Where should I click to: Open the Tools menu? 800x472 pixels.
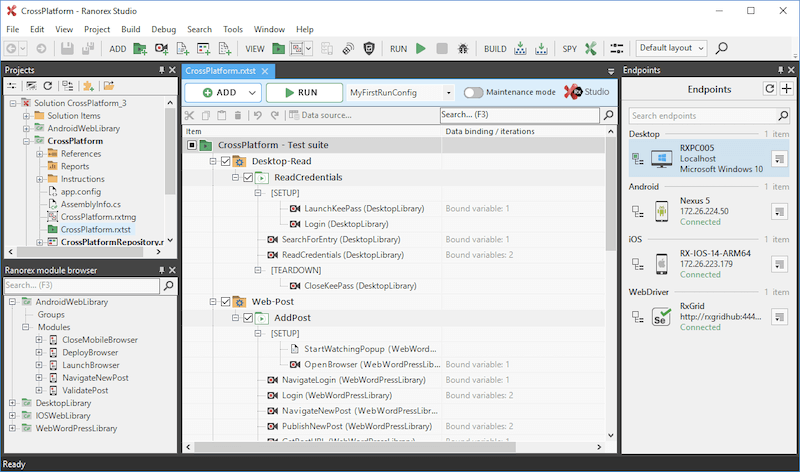point(233,30)
